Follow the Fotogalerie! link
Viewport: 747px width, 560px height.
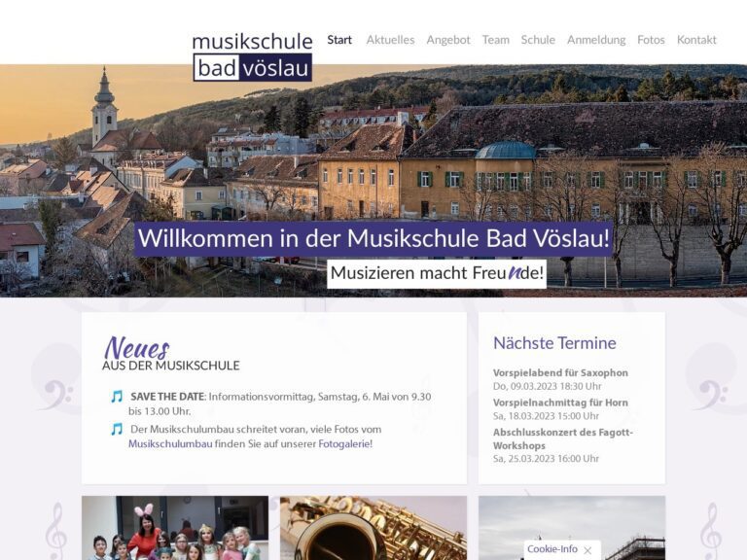coord(345,443)
